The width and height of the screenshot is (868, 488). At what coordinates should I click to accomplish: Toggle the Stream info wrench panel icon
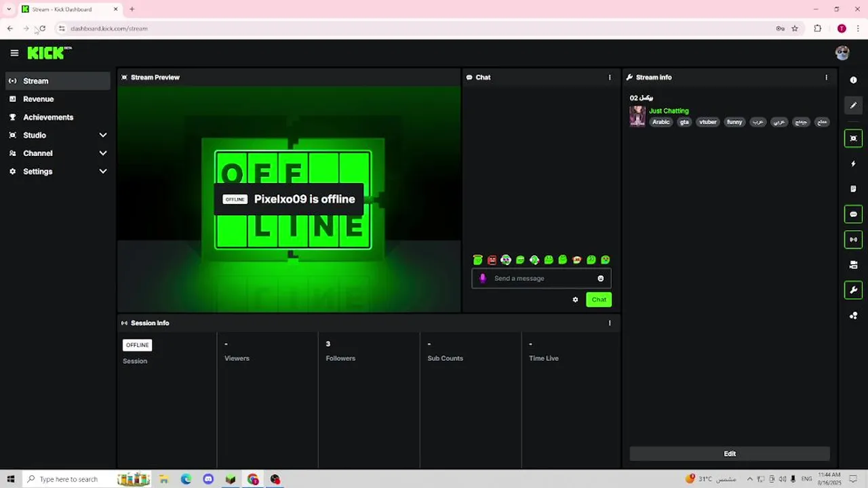click(853, 290)
